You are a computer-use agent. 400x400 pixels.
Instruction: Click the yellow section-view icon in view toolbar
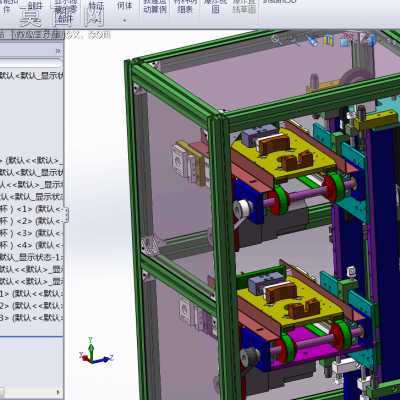point(328,39)
